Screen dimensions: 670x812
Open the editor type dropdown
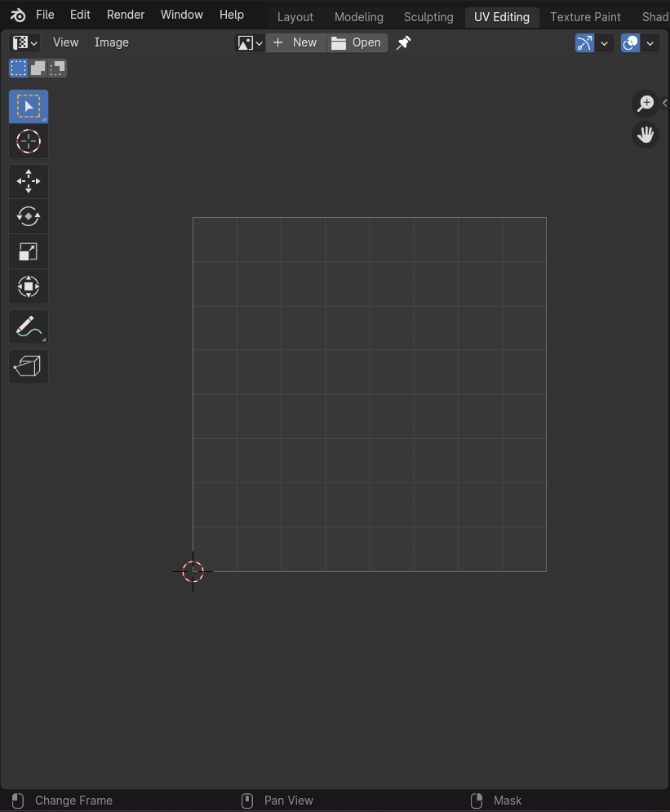[x=25, y=42]
